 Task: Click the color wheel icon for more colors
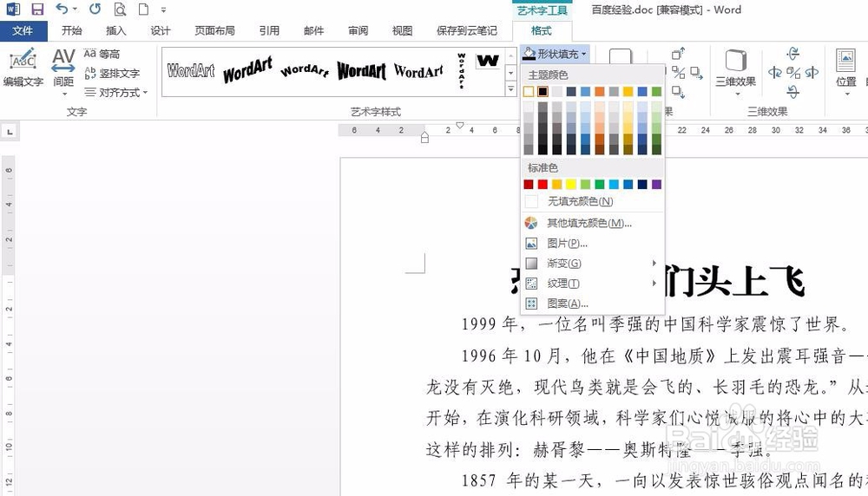pyautogui.click(x=531, y=223)
